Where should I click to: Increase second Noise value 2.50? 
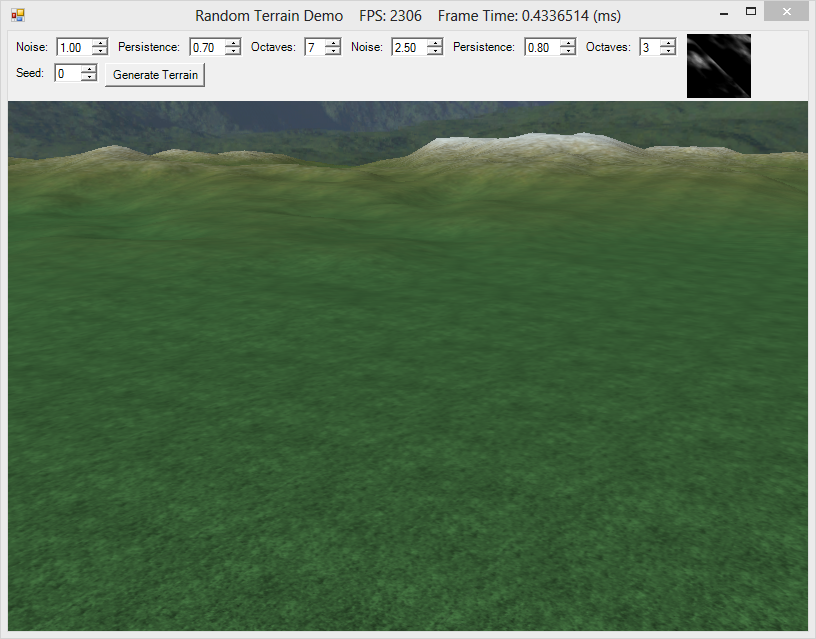coord(435,43)
